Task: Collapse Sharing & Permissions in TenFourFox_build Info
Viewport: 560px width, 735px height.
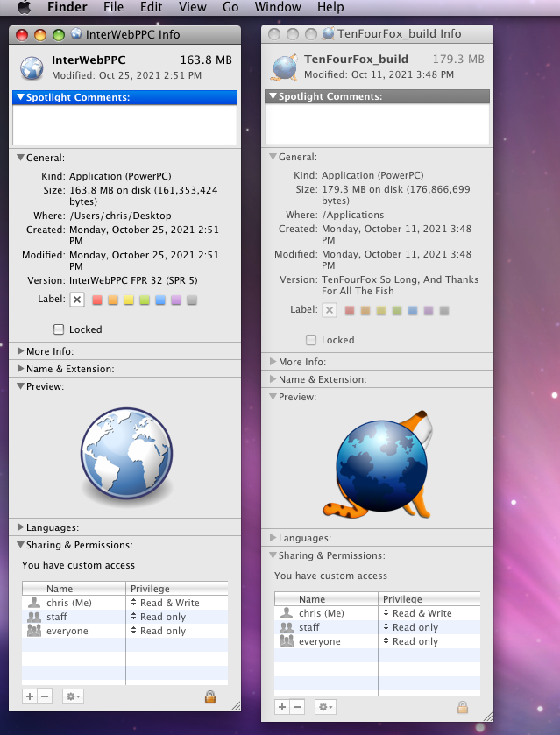Action: pyautogui.click(x=273, y=555)
